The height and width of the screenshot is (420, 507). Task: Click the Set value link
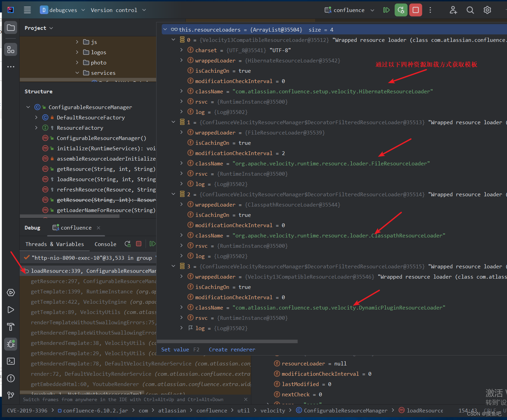(x=175, y=349)
